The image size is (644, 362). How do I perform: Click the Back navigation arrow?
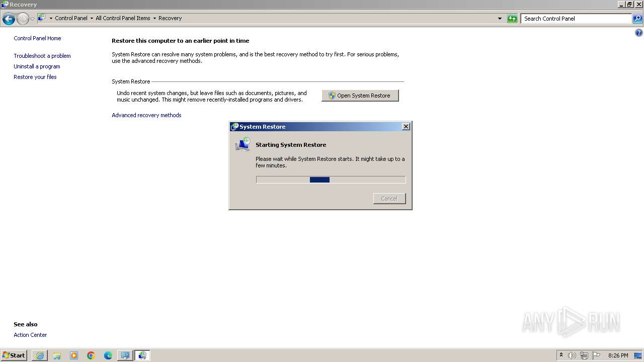click(9, 19)
